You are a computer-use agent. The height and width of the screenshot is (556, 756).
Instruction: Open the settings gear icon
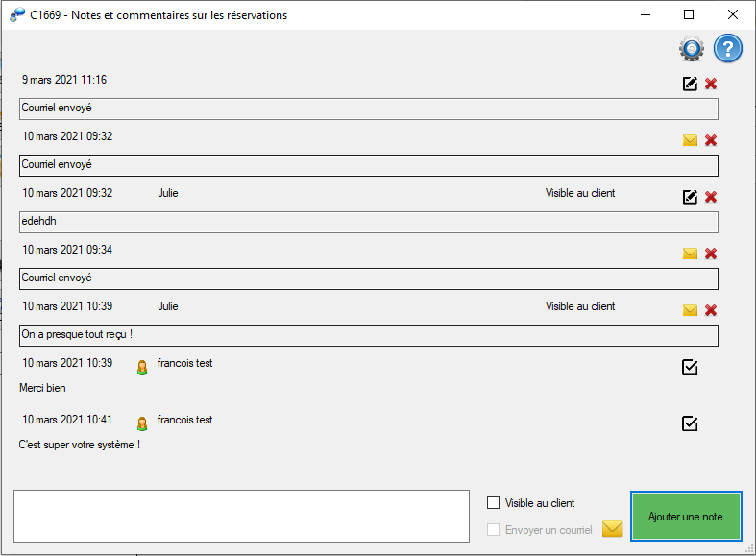point(692,49)
